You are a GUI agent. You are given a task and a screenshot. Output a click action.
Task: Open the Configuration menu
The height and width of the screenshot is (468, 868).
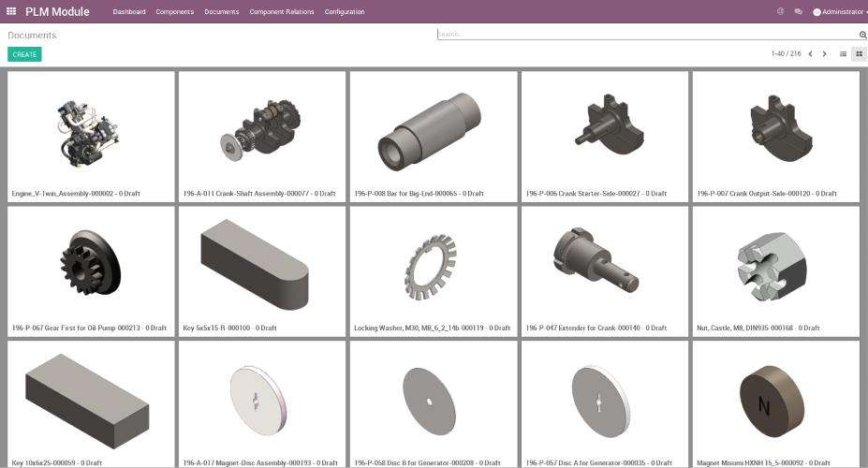click(345, 11)
